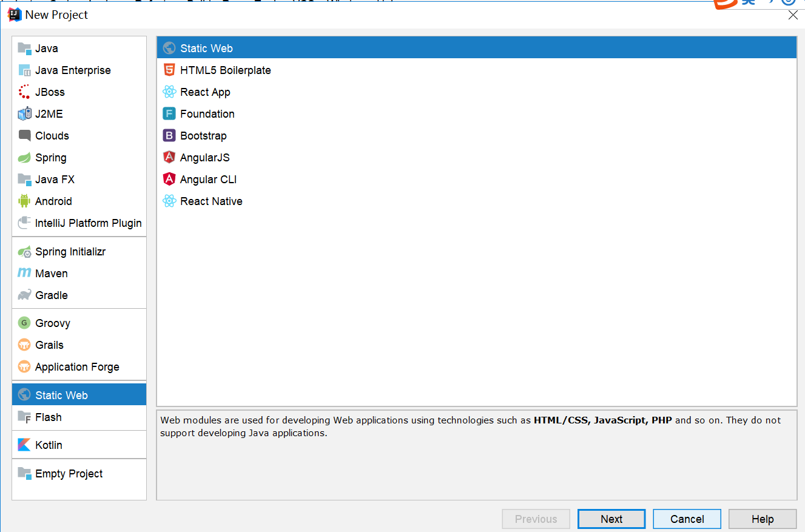The height and width of the screenshot is (532, 805).
Task: Click the orange Application Forge icon
Action: [x=24, y=367]
